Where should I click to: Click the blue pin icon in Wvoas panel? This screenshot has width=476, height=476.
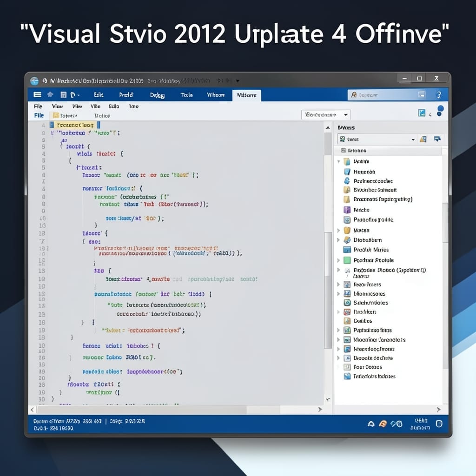437,139
